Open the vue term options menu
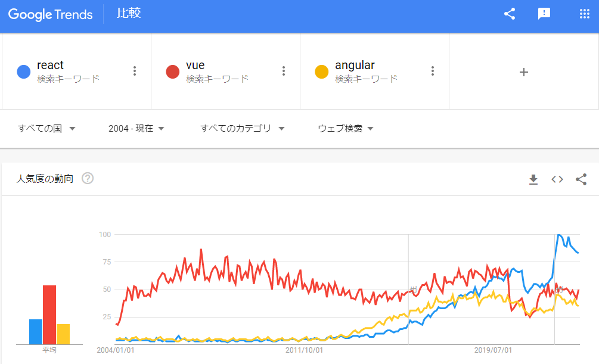Screen dimensions: 599x364 pos(284,71)
